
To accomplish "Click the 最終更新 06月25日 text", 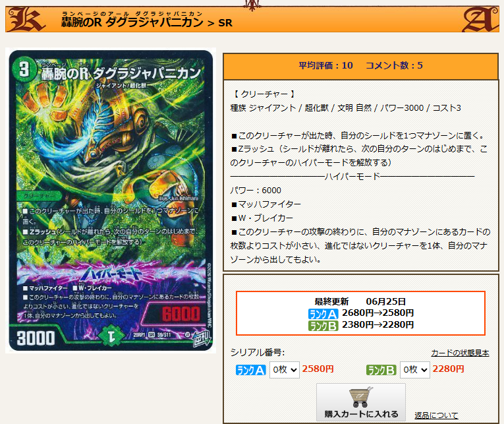I will coord(360,301).
